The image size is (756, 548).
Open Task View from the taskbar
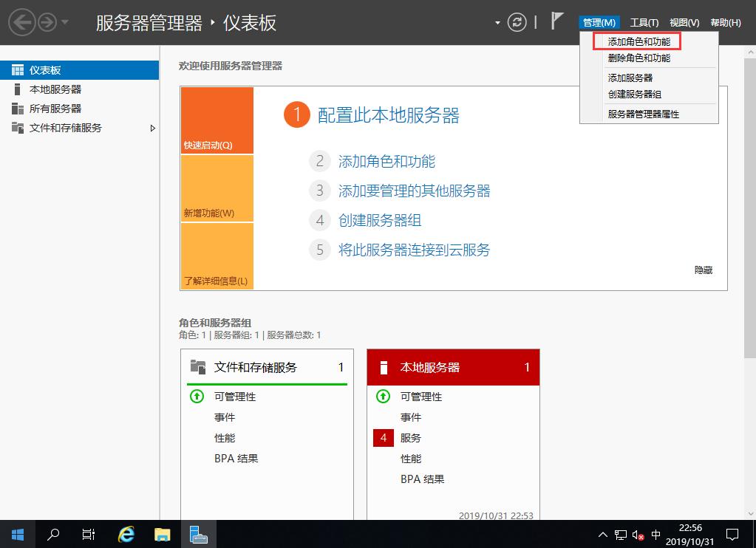[x=88, y=534]
